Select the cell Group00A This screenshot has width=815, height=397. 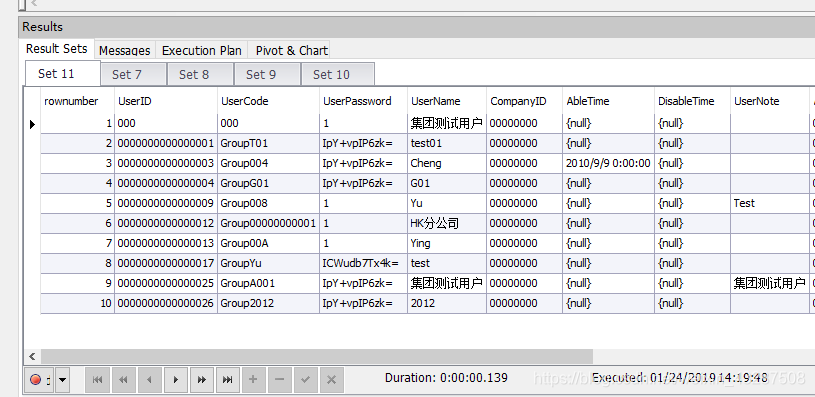point(268,243)
